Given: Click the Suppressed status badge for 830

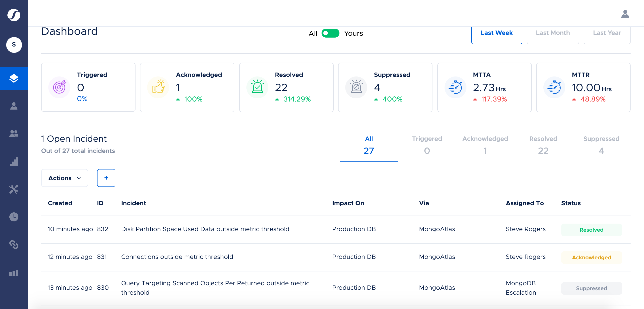Looking at the screenshot, I should [x=591, y=288].
